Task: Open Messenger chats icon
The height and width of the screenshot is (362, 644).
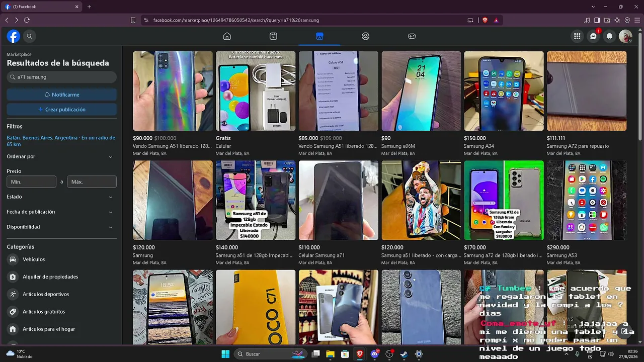Action: click(594, 36)
